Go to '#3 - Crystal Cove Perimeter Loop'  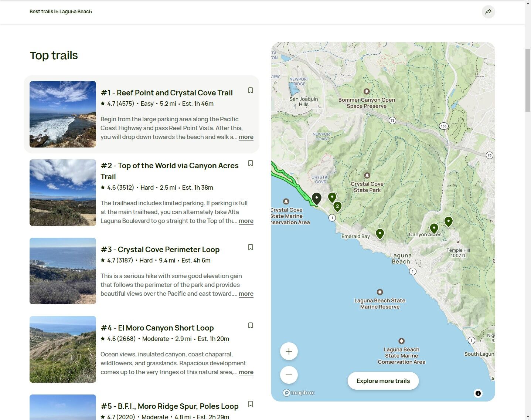160,250
